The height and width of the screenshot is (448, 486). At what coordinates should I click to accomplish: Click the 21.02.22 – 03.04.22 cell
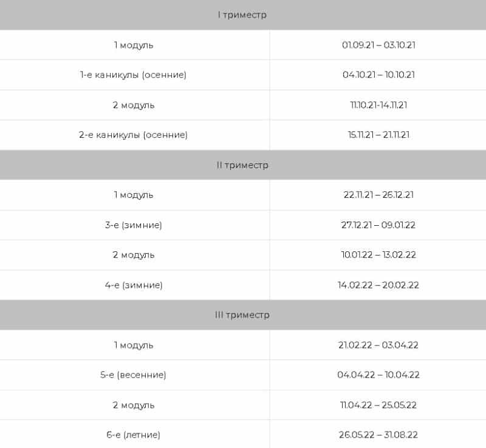378,345
